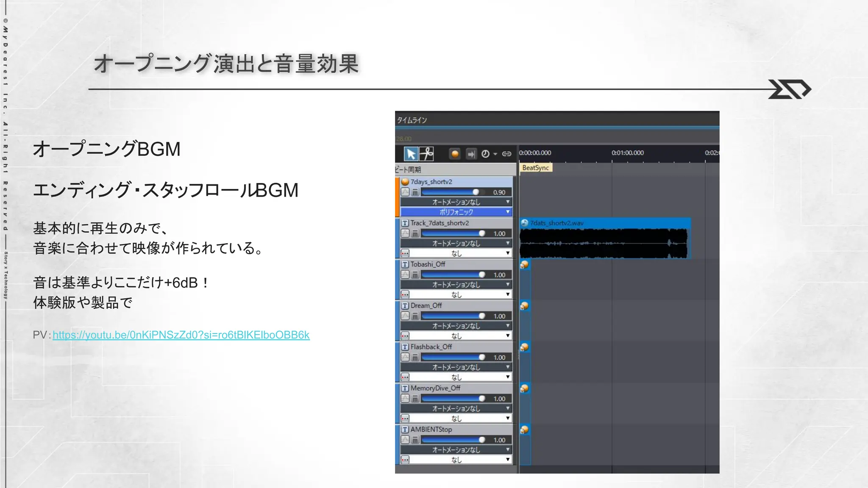Click the red dots icon under Track_7dats_shortv2

pyautogui.click(x=405, y=253)
